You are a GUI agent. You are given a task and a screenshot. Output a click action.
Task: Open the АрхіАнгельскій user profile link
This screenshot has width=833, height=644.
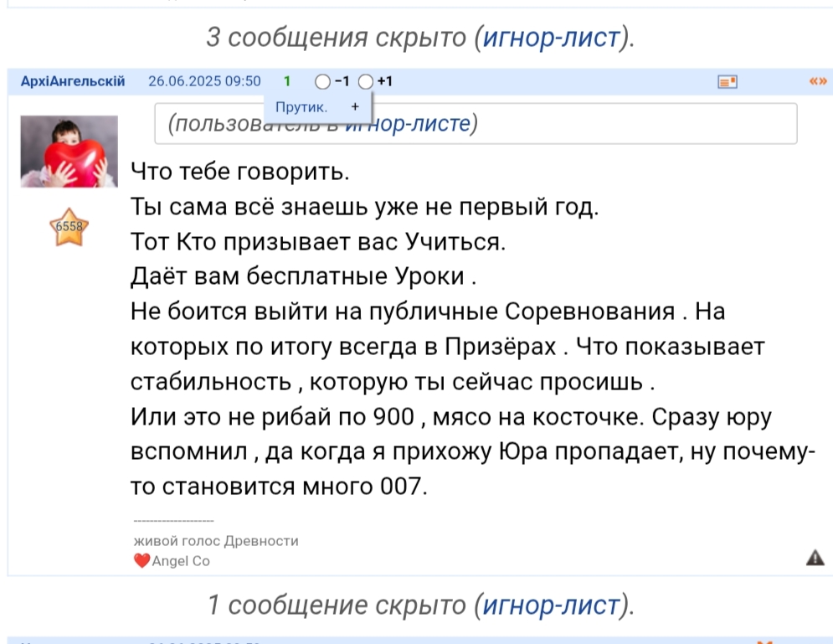(x=73, y=81)
